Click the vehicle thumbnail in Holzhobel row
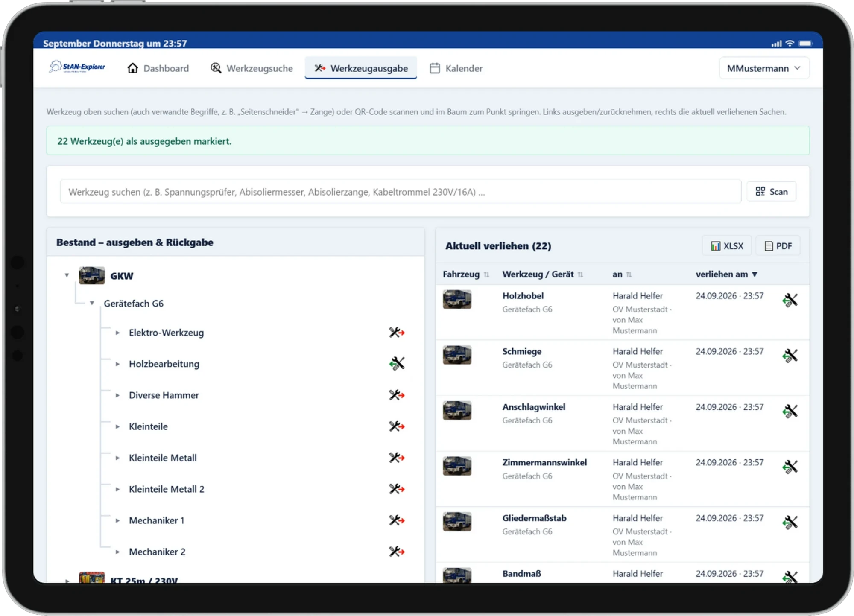The width and height of the screenshot is (854, 616). (457, 299)
